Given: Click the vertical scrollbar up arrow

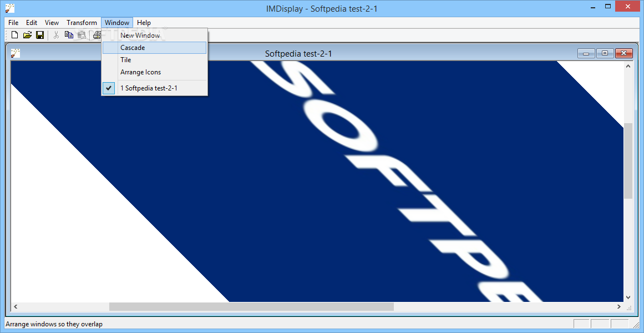Looking at the screenshot, I should [x=628, y=66].
